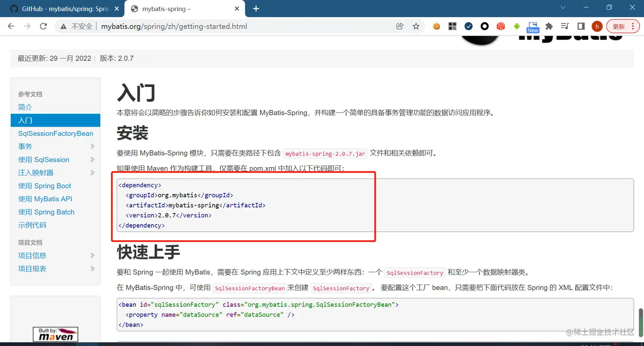Image resolution: width=644 pixels, height=346 pixels.
Task: Open the 示例代码 page
Action: [x=32, y=225]
